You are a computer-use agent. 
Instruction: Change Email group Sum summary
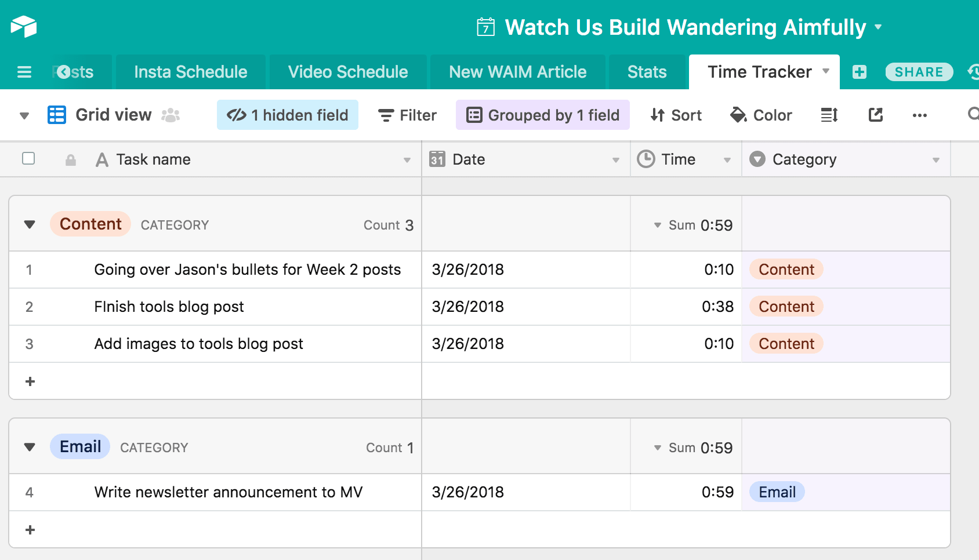click(x=694, y=448)
